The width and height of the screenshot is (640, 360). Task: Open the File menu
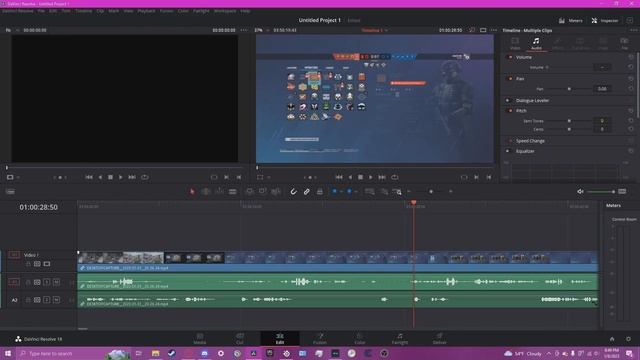[41, 11]
